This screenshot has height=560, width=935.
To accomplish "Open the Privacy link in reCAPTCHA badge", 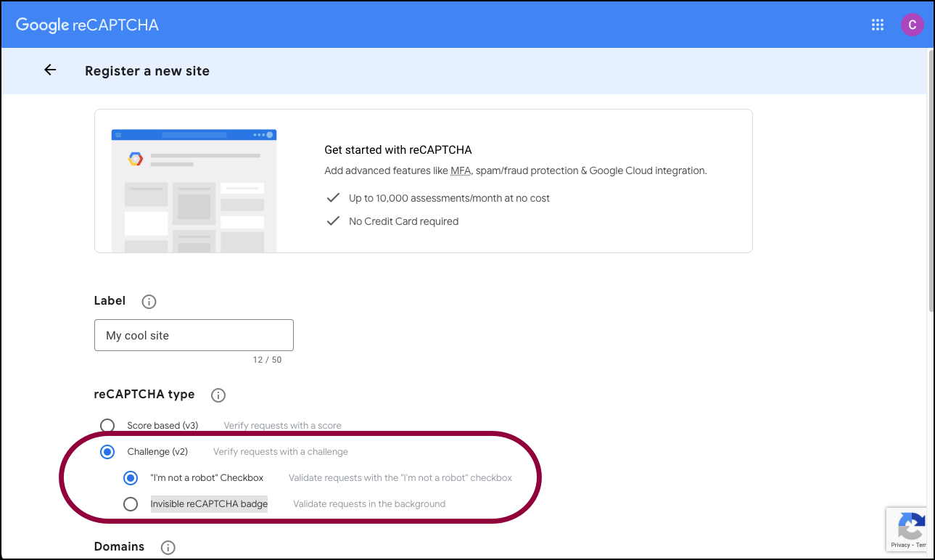I will tap(901, 545).
